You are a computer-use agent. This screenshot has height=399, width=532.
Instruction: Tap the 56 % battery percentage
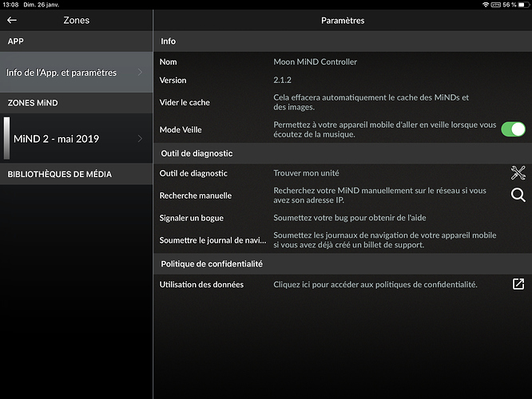510,5
